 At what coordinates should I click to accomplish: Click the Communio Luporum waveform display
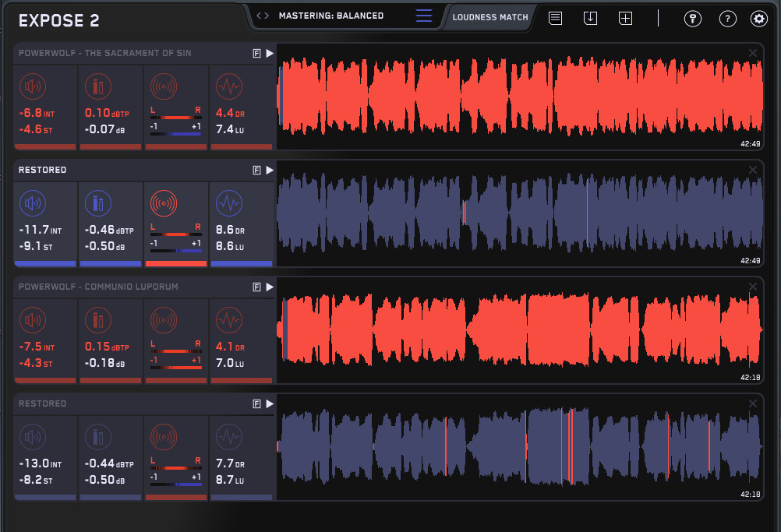pos(520,330)
